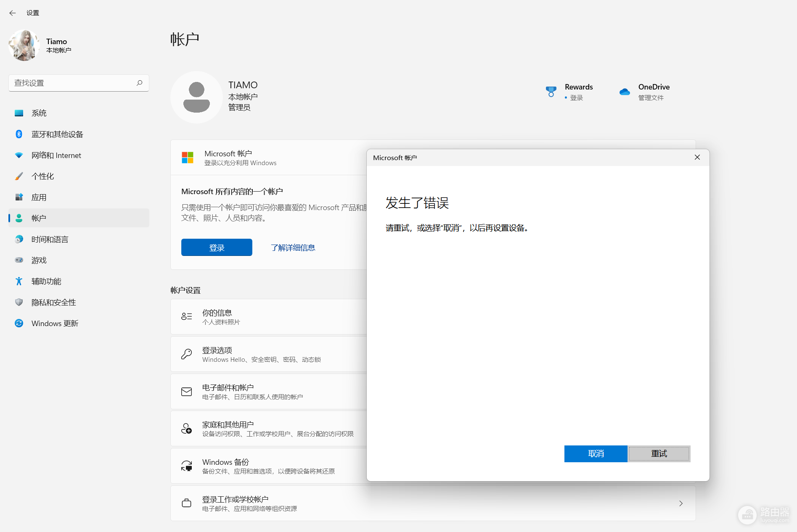Click 重试 in the error dialog

pyautogui.click(x=659, y=454)
